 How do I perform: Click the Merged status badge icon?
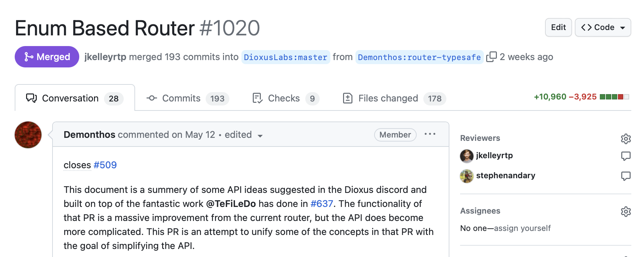(28, 57)
